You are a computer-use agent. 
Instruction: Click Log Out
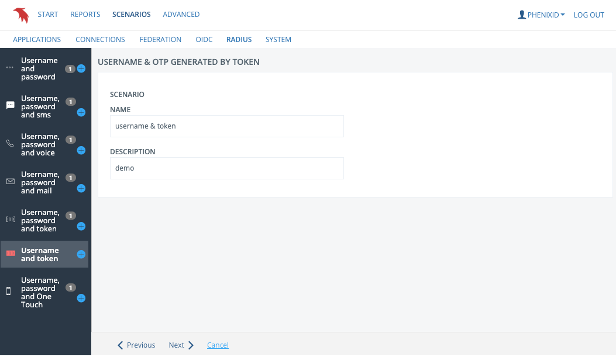[589, 15]
